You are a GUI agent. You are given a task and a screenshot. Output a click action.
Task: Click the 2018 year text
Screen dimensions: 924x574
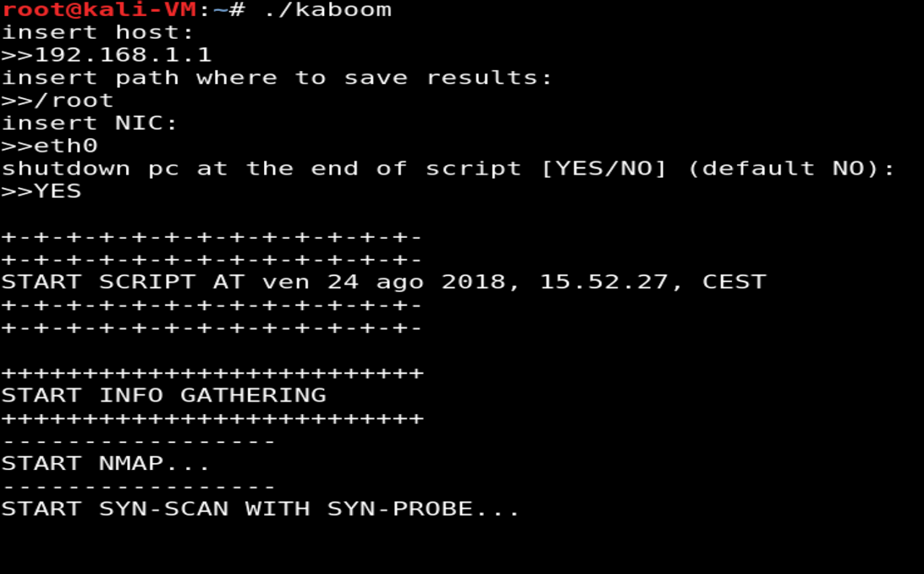(x=474, y=282)
